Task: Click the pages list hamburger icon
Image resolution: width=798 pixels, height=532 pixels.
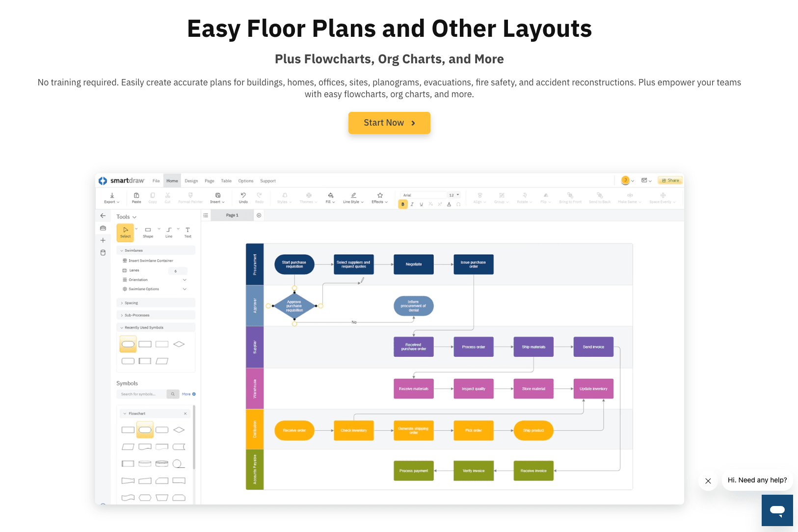Action: [x=206, y=215]
